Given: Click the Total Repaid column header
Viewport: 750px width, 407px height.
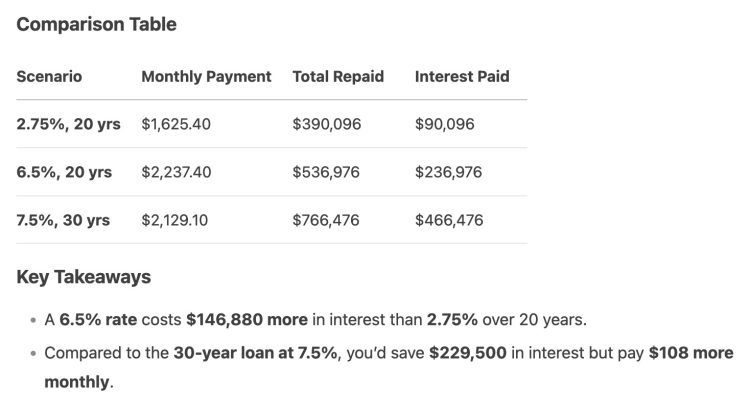Looking at the screenshot, I should pos(338,76).
